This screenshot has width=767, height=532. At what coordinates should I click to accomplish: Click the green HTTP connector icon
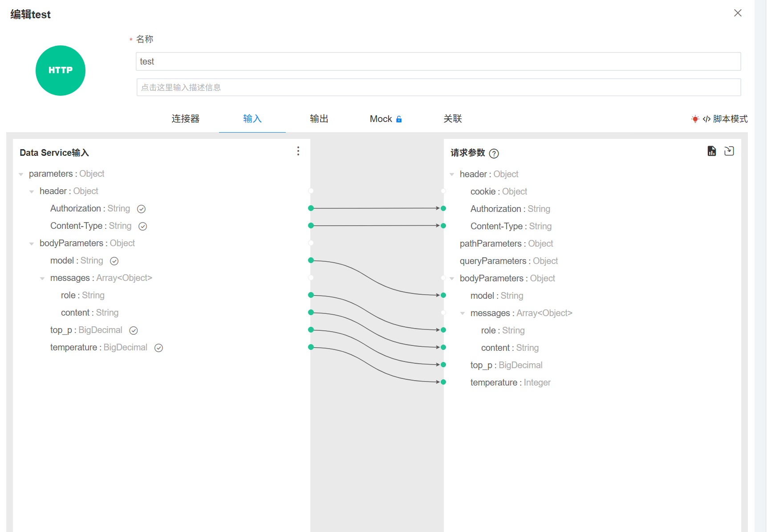point(61,70)
